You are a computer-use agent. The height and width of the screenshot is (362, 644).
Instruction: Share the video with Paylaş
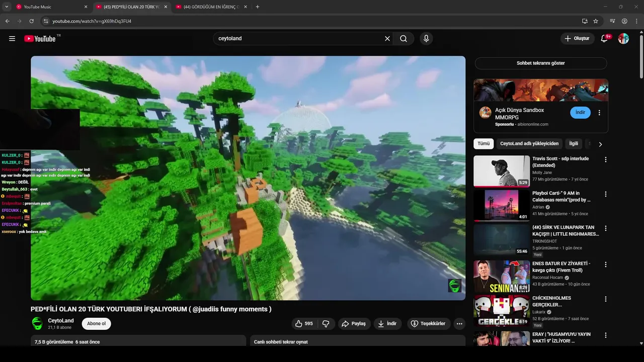(x=354, y=324)
